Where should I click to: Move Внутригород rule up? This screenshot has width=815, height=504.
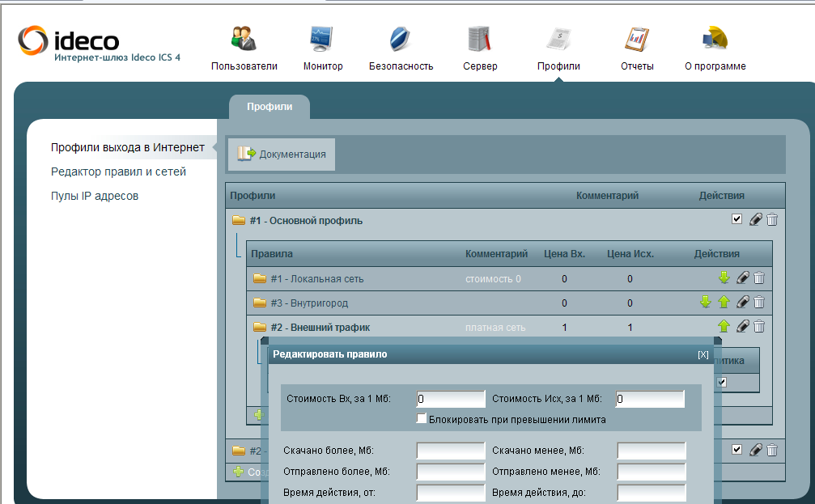tap(724, 302)
